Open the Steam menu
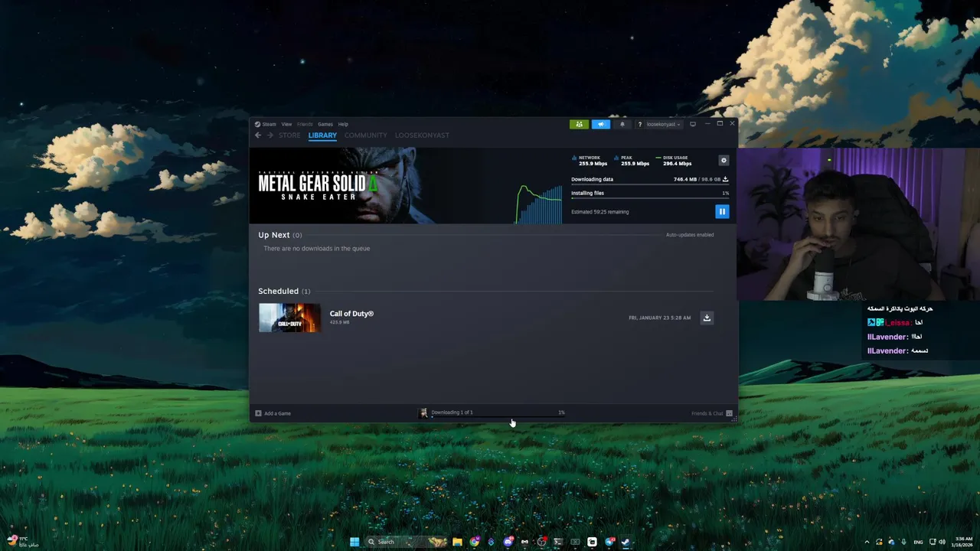This screenshot has width=980, height=551. pyautogui.click(x=269, y=124)
